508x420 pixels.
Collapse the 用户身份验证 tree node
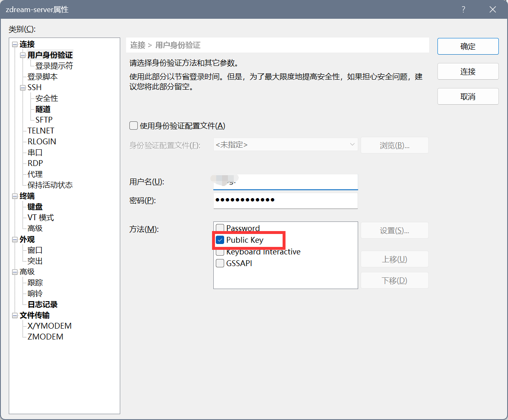(23, 55)
